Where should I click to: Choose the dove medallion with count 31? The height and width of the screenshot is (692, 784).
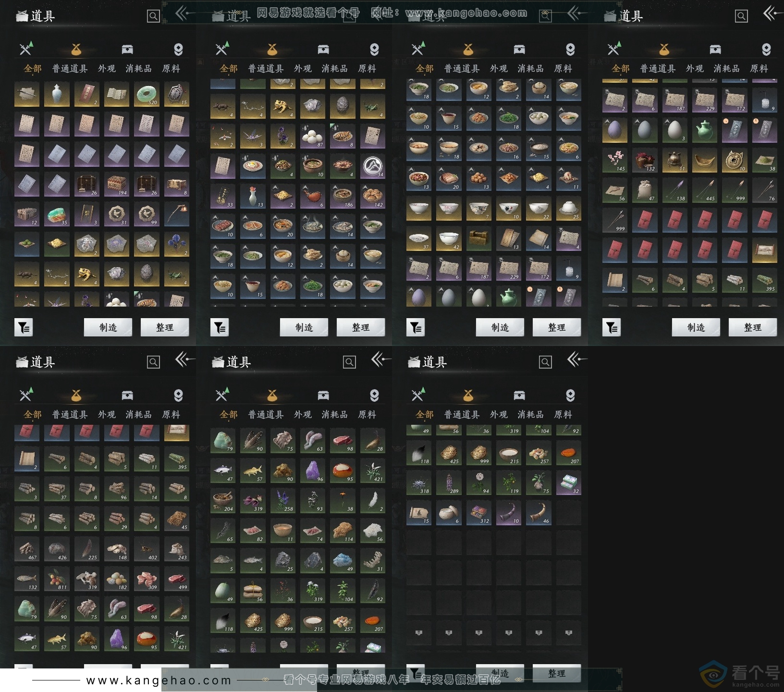click(x=117, y=214)
